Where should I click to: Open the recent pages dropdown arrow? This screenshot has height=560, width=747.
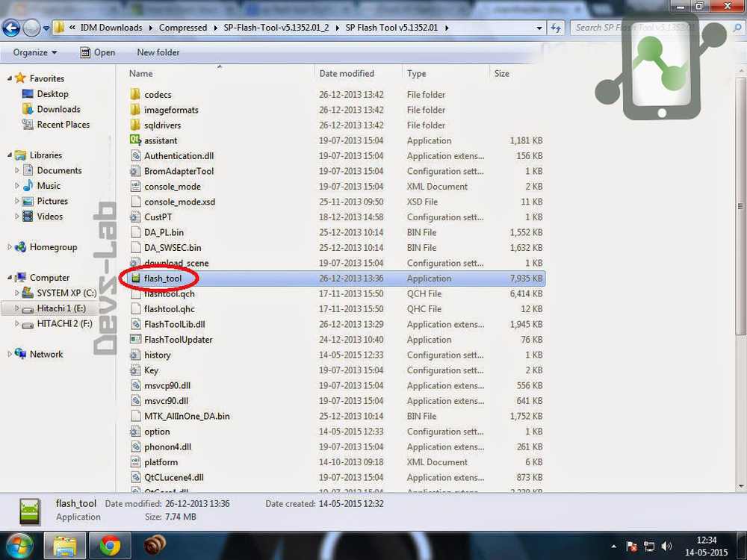point(46,28)
